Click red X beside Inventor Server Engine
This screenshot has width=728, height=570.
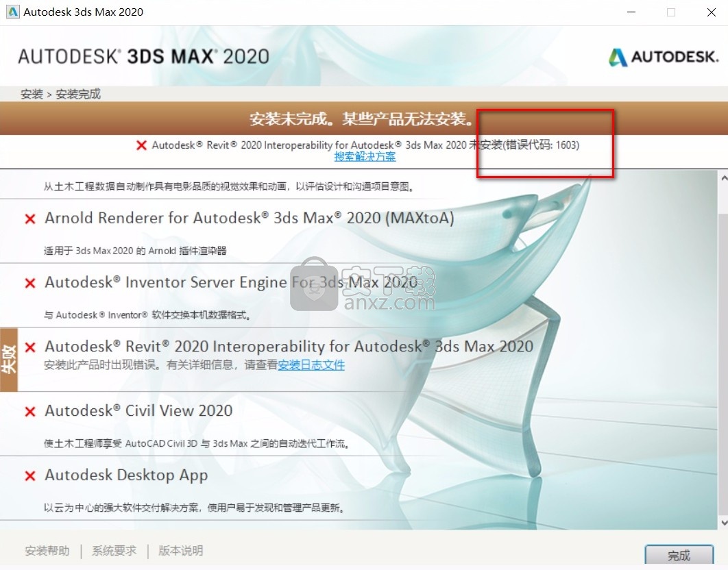tap(30, 283)
